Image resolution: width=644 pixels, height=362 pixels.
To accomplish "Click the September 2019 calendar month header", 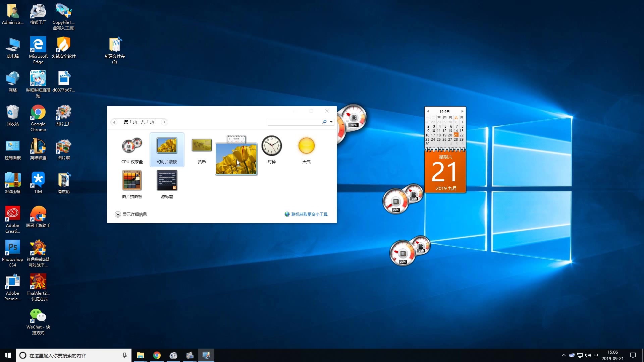I will [x=444, y=111].
